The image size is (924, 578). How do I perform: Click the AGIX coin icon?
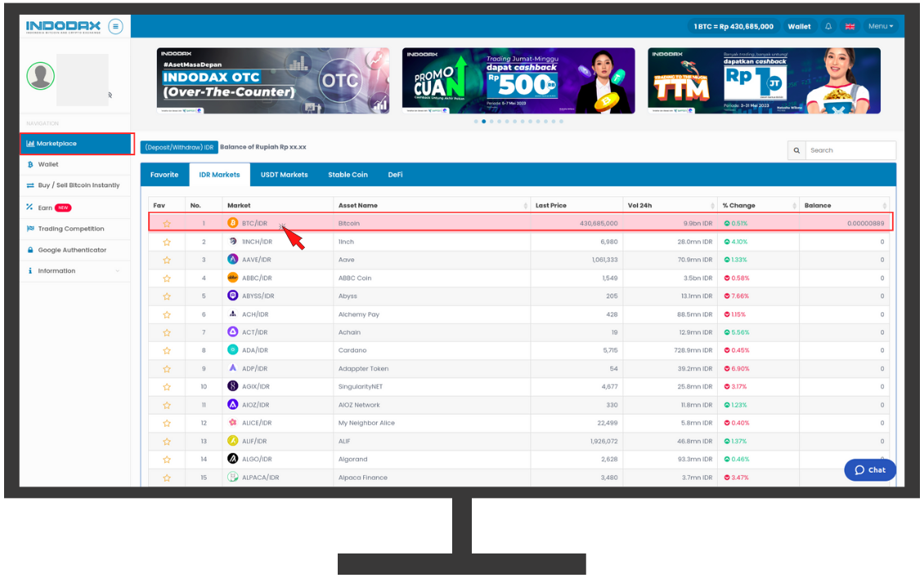pos(233,387)
